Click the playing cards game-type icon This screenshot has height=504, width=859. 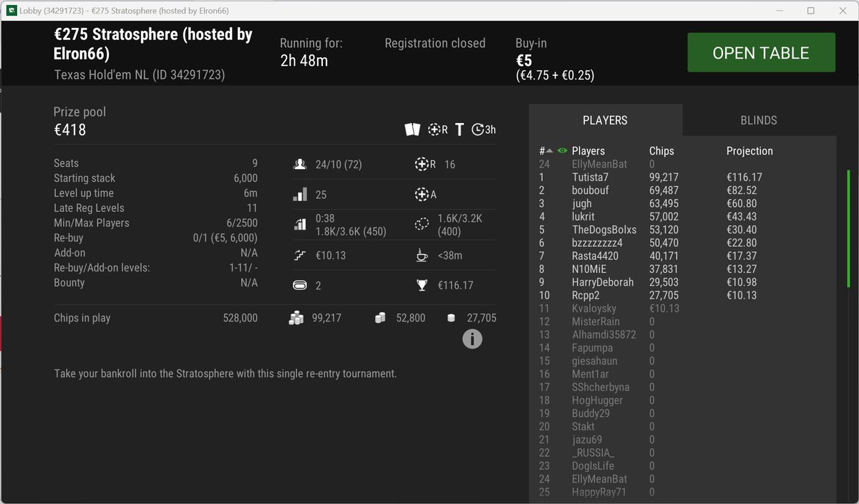pyautogui.click(x=412, y=130)
